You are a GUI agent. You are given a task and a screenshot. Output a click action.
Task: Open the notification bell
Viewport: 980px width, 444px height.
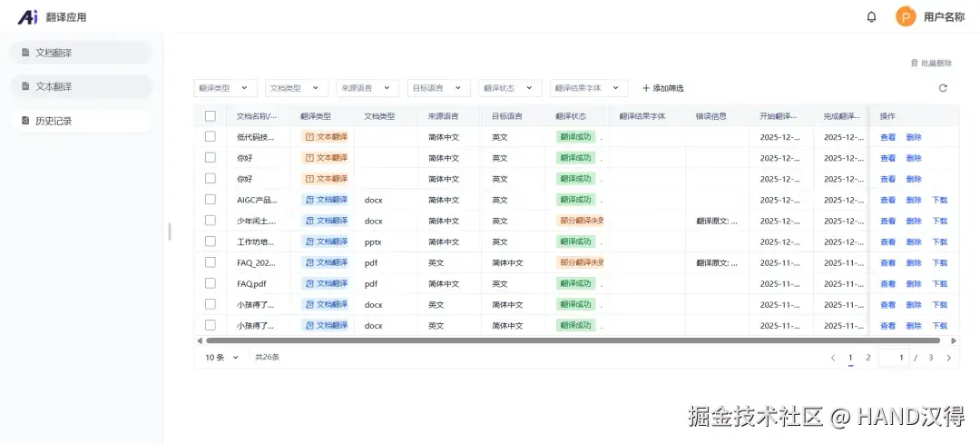(871, 17)
